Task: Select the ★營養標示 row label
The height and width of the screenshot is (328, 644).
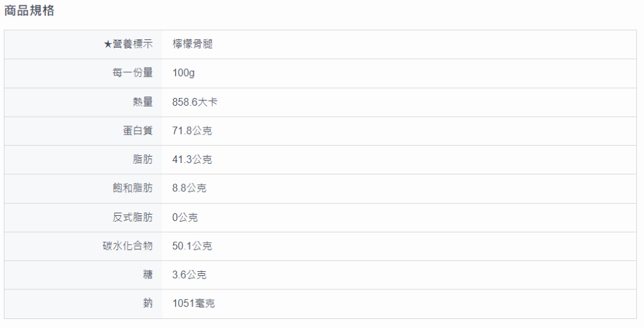Action: point(128,44)
